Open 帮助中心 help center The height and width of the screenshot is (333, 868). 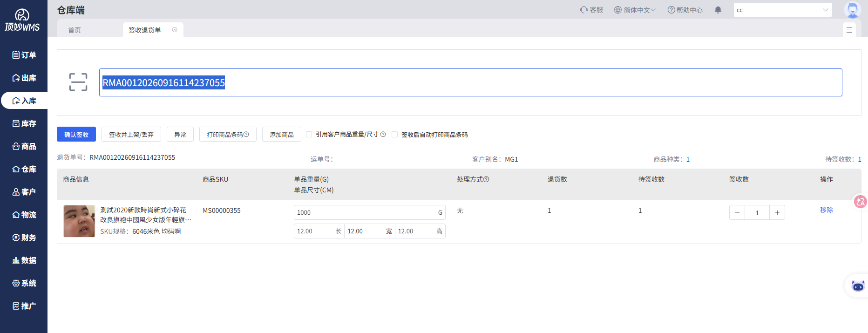tap(685, 10)
